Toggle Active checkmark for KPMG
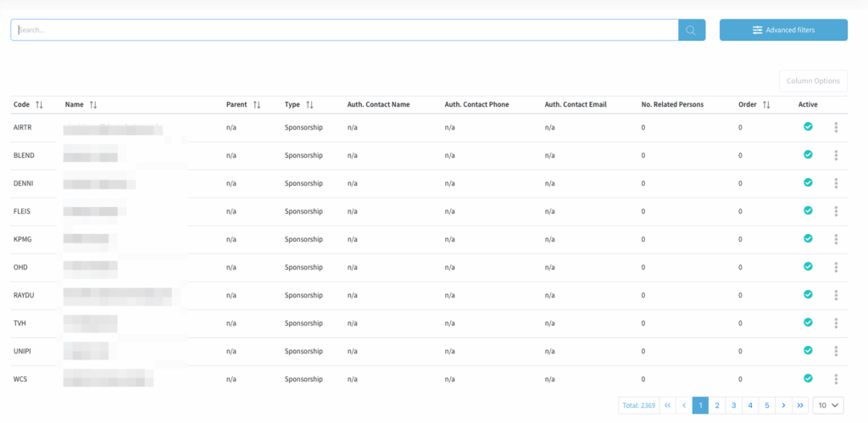 [808, 238]
